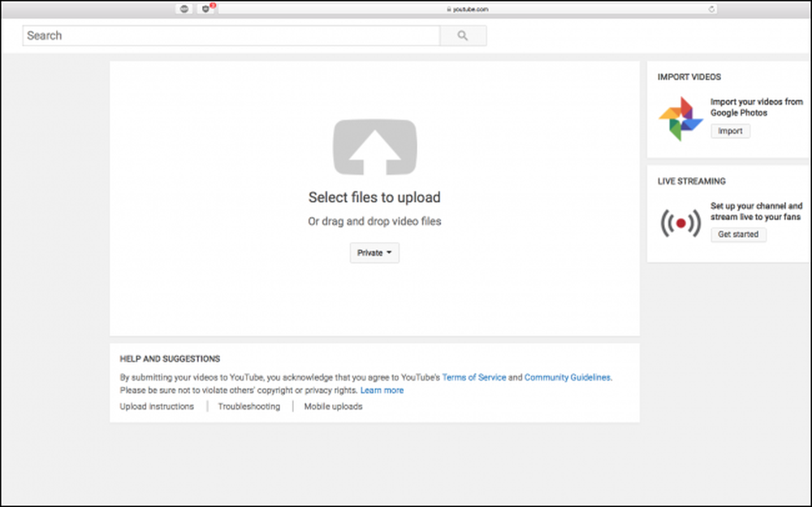Image resolution: width=812 pixels, height=507 pixels.
Task: Open Upload instructions help item
Action: (x=157, y=406)
